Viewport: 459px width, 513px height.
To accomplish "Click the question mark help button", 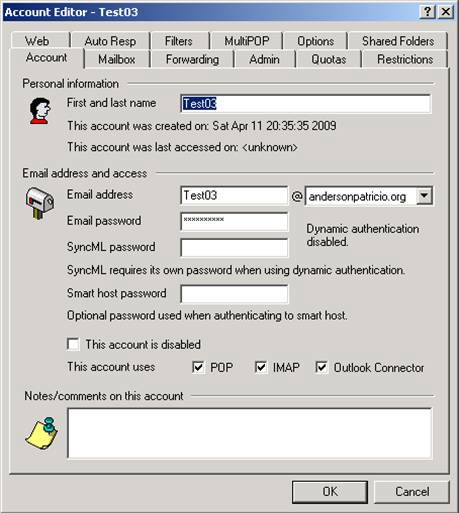I will [x=427, y=12].
